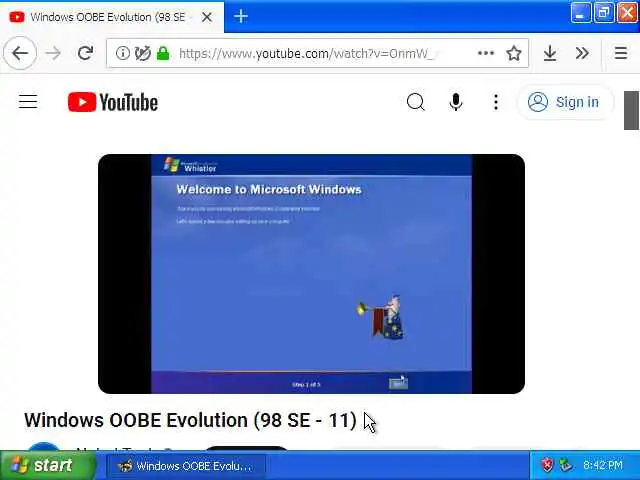The height and width of the screenshot is (480, 640).
Task: Close the Windows OOBE Evolution tab
Action: point(207,17)
